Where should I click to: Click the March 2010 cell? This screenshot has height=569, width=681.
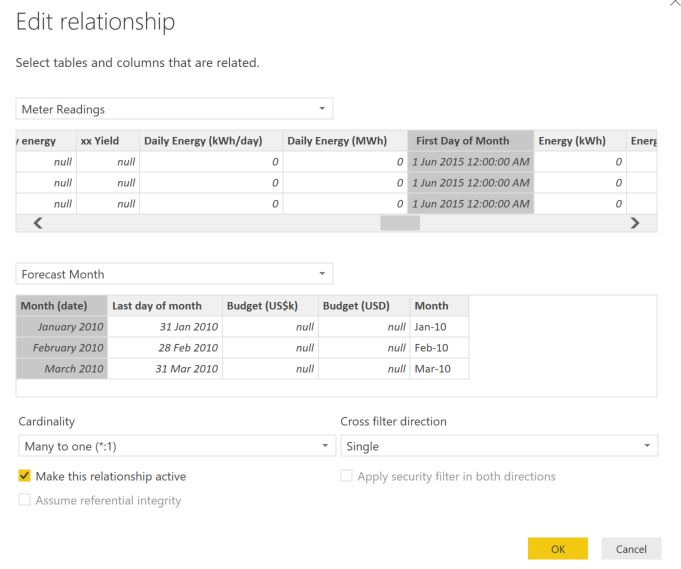tap(62, 368)
